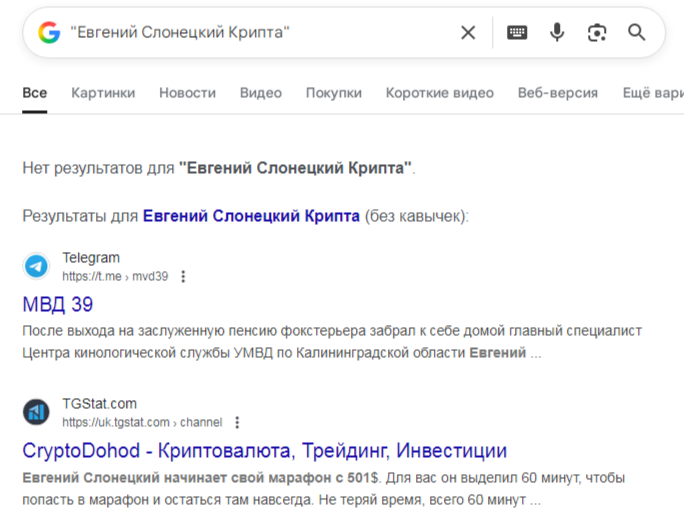684x514 pixels.
Task: Open the uk.tgstat.com › channel URL
Action: tap(142, 423)
